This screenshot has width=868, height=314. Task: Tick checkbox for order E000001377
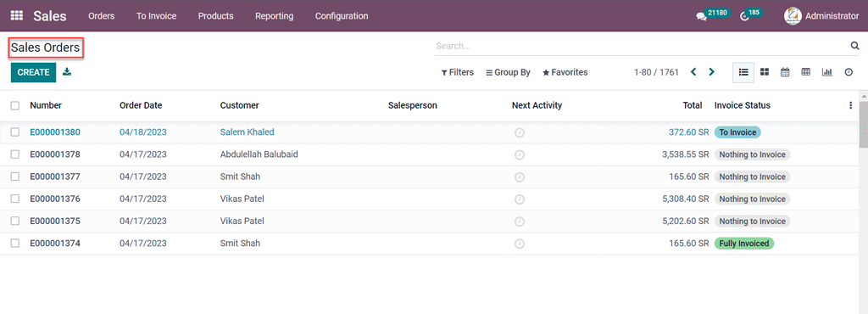[x=15, y=177]
